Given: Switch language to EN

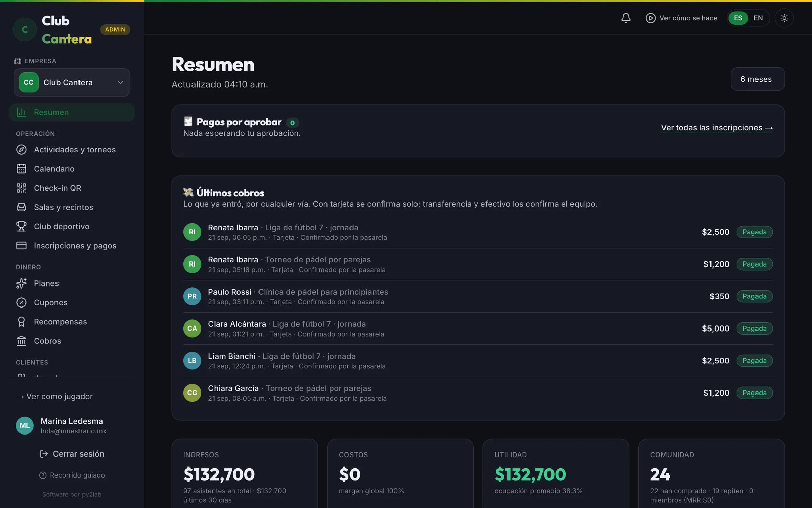Looking at the screenshot, I should 758,18.
